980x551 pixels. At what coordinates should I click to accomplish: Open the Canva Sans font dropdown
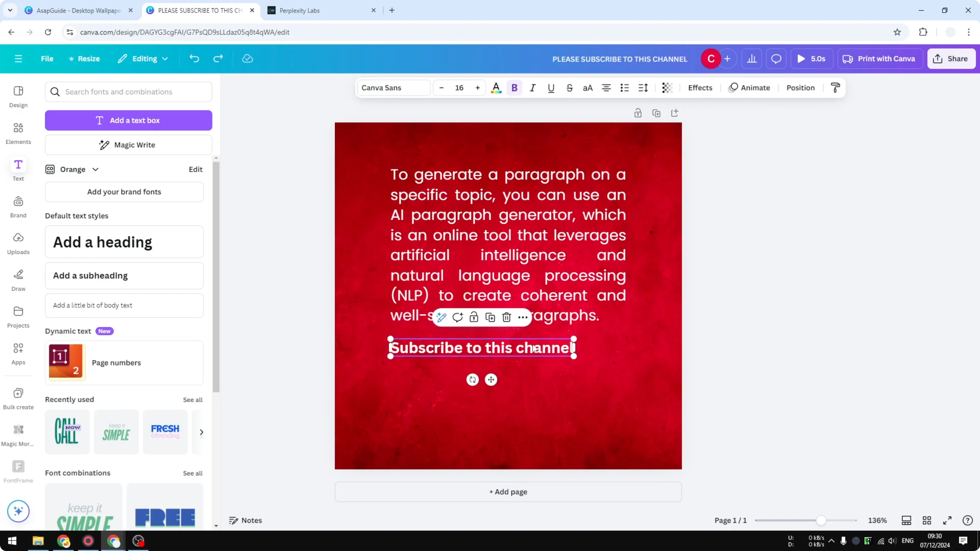point(393,88)
